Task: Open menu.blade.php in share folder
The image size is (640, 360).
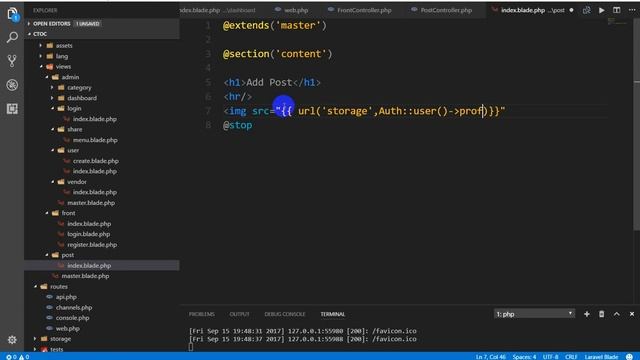Action: 95,140
